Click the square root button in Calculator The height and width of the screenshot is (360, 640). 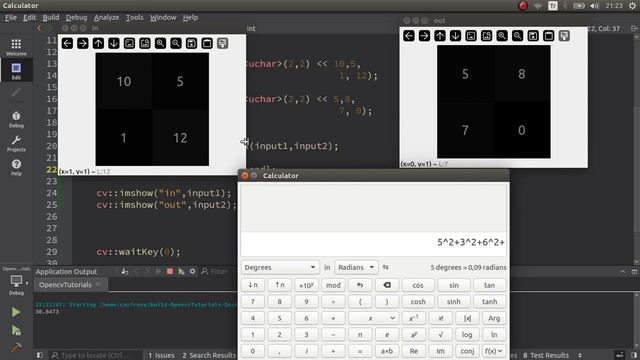coord(440,334)
